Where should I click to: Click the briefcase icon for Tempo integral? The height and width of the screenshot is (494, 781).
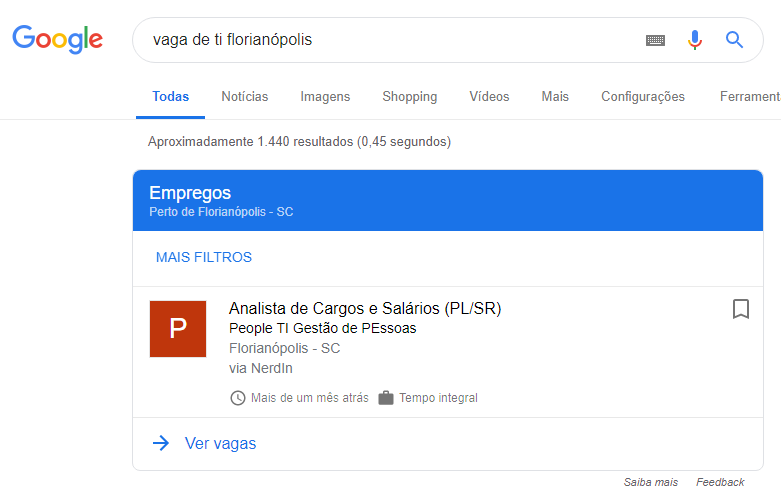pos(386,398)
